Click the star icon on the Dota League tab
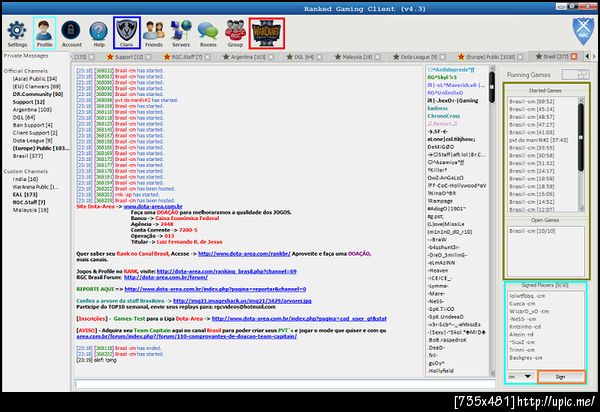600x412 pixels. click(x=396, y=57)
